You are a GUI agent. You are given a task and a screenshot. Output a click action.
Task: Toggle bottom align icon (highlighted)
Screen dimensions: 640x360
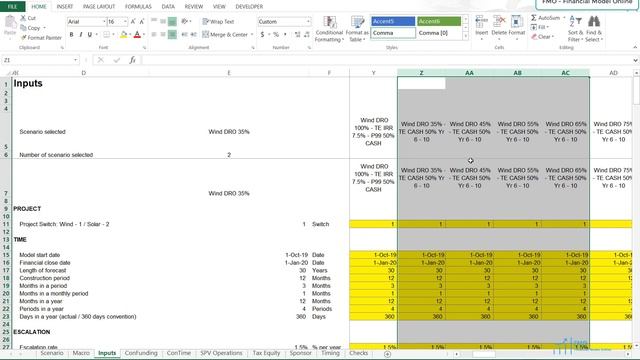pyautogui.click(x=172, y=22)
